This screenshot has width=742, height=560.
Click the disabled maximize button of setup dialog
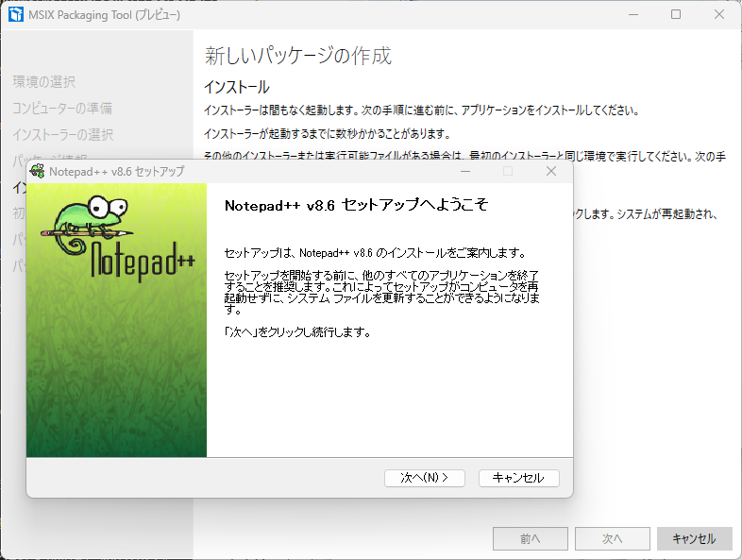point(508,171)
